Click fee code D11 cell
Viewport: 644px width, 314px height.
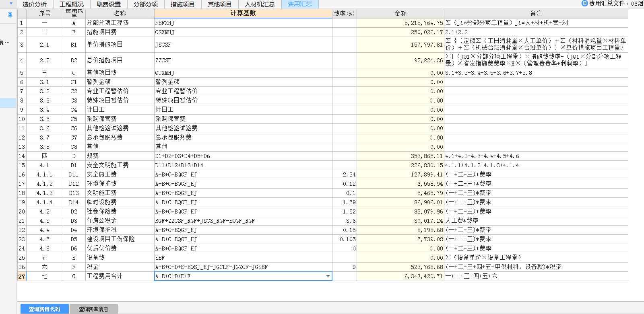[74, 174]
